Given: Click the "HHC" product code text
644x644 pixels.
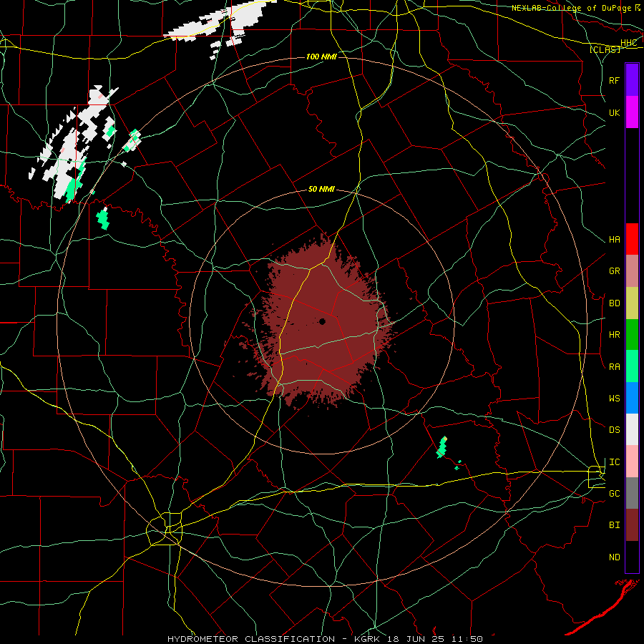Looking at the screenshot, I should (x=628, y=43).
